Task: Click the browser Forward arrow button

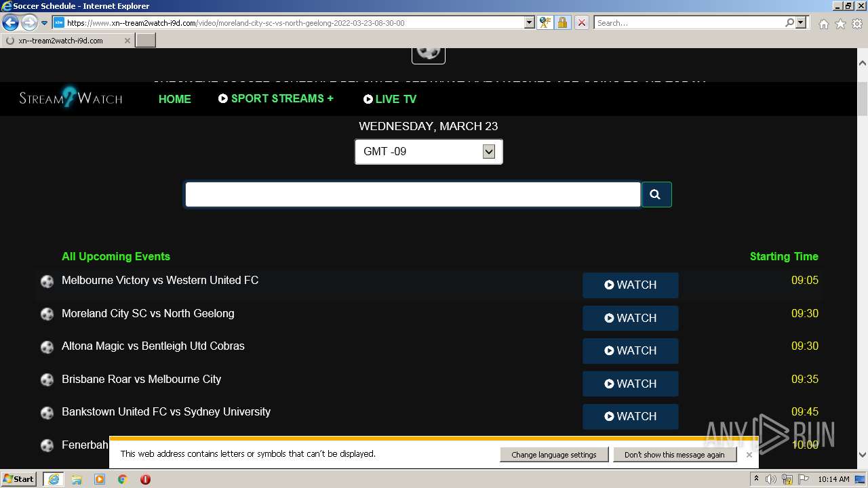Action: (28, 23)
